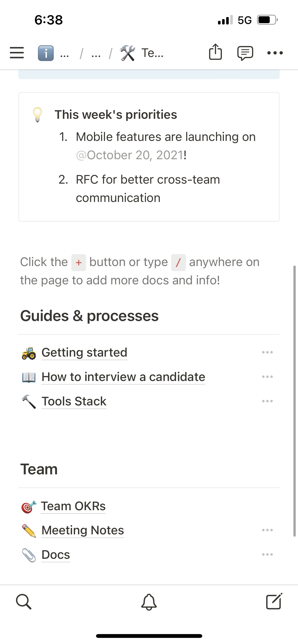Click the page scrollbar on right edge
The image size is (298, 644).
click(294, 401)
